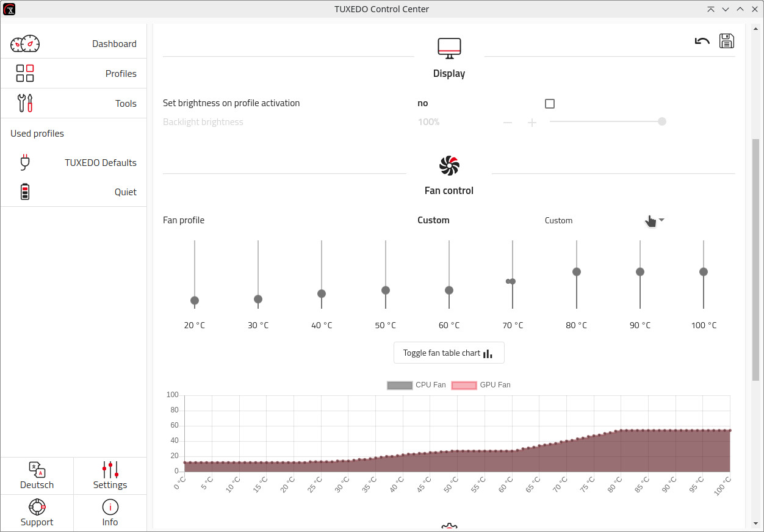Save the profile using the floppy disk icon
This screenshot has height=532, width=764.
(726, 40)
